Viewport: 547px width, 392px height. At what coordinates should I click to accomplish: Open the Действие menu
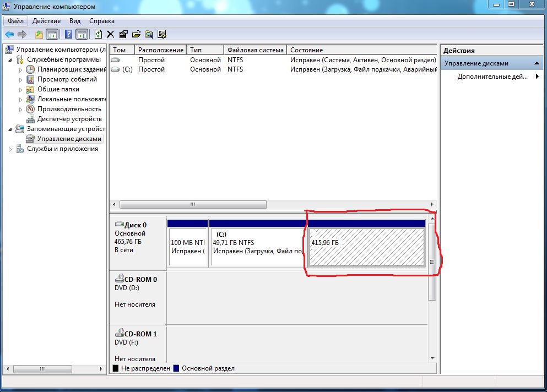point(46,21)
